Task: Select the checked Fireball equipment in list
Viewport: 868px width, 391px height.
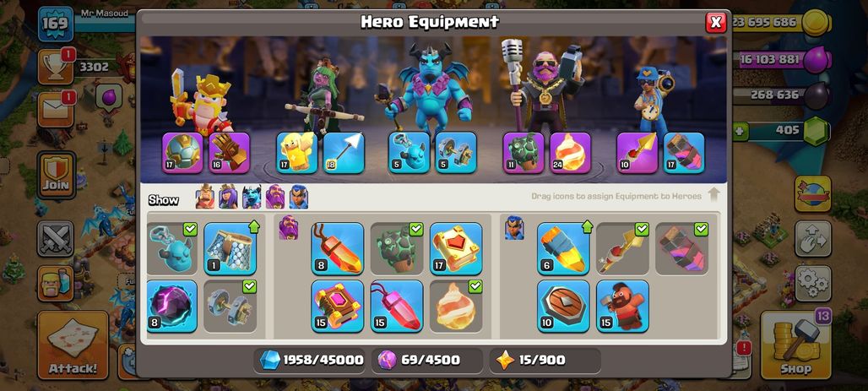Action: 456,306
